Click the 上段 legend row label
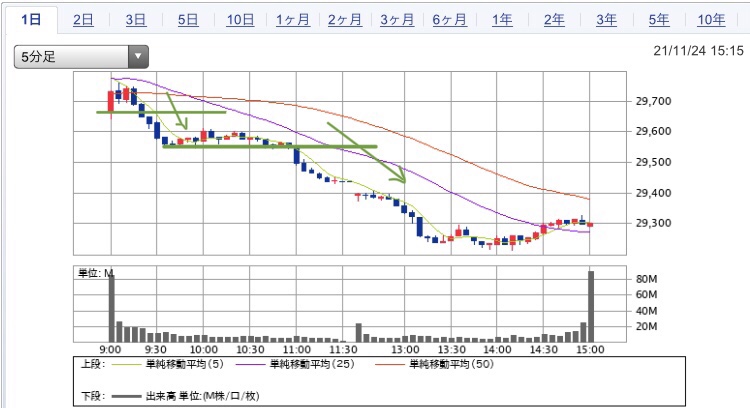 (x=93, y=364)
